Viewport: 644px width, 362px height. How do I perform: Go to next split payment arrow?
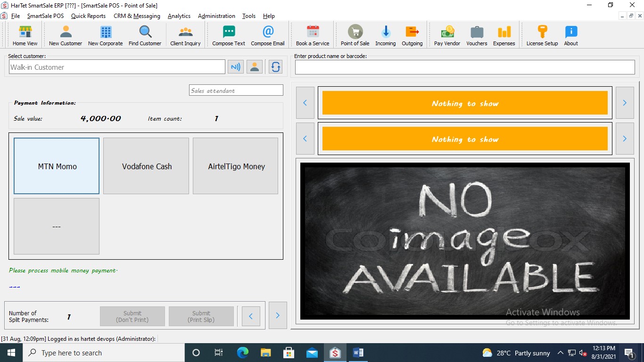278,316
